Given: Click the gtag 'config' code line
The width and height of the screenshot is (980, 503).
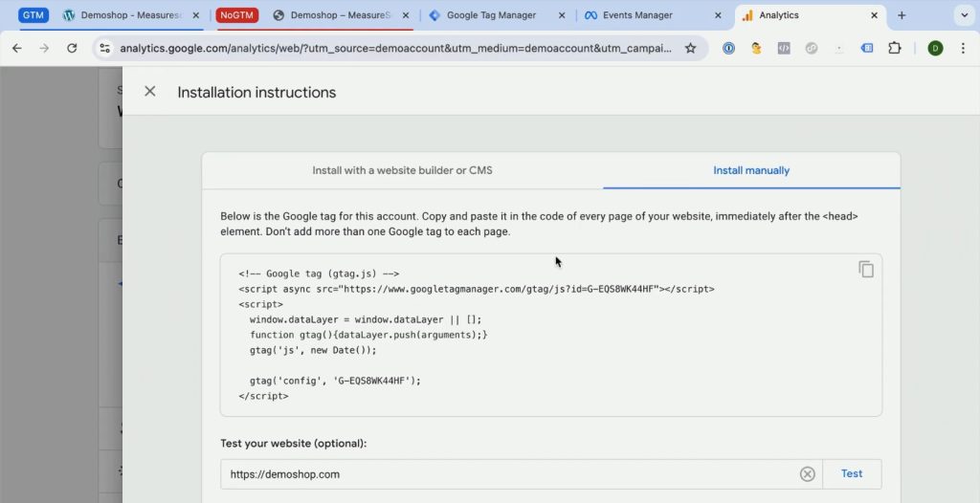Looking at the screenshot, I should (335, 381).
